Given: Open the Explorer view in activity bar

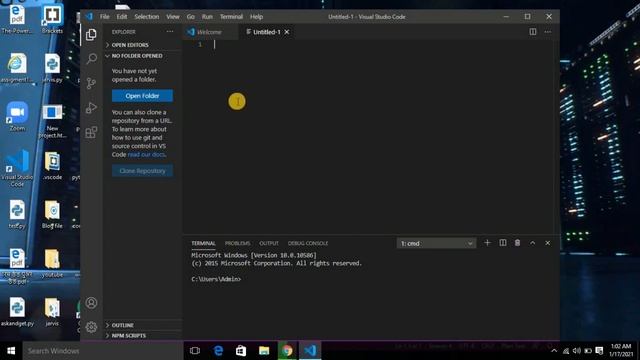Looking at the screenshot, I should (91, 35).
